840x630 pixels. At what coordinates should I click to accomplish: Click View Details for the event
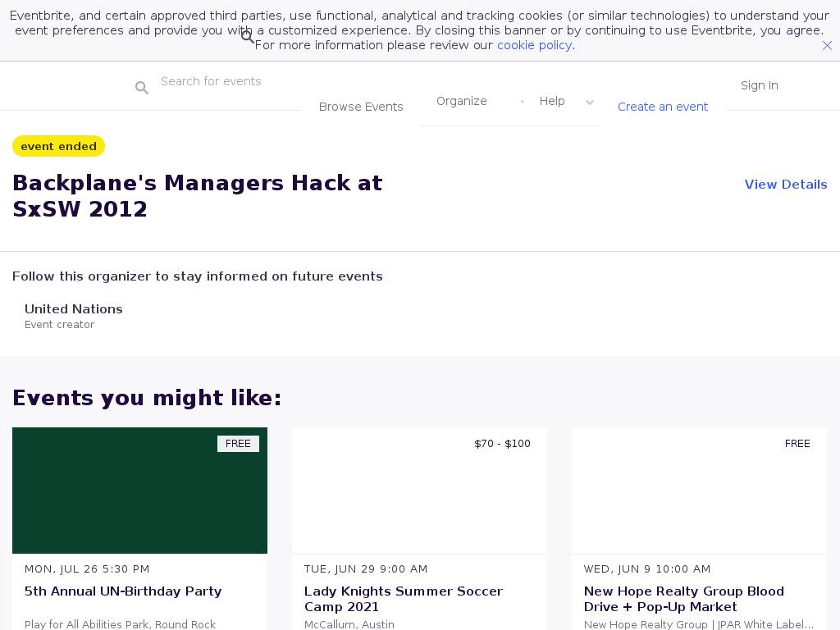coord(785,185)
